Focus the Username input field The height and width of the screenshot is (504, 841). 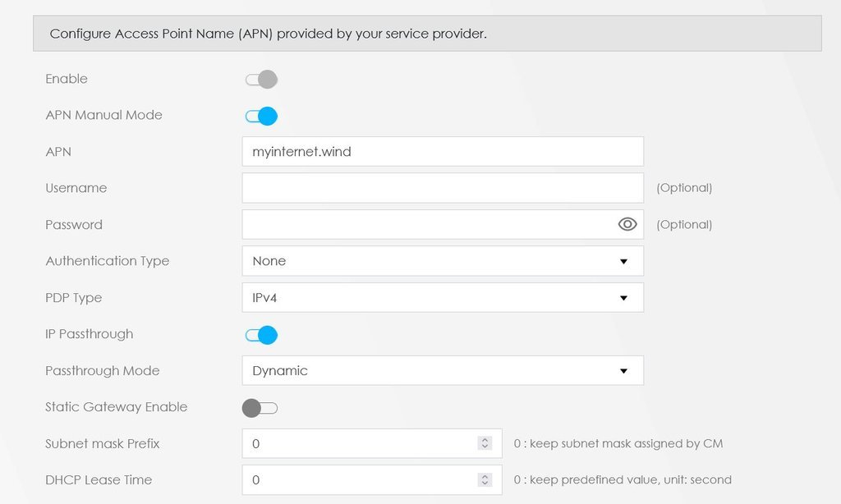pos(442,188)
